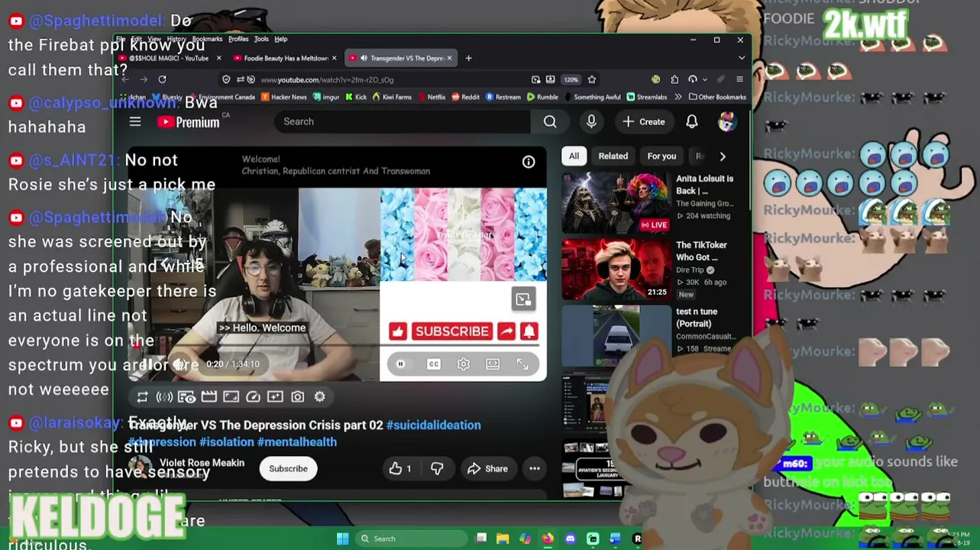The height and width of the screenshot is (550, 980).
Task: Open the Streamlabs bookmark
Action: click(x=647, y=97)
